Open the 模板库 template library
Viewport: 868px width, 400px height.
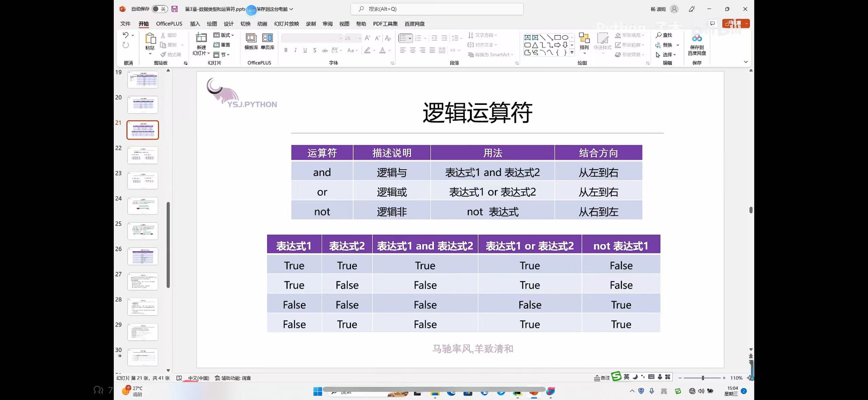(251, 38)
